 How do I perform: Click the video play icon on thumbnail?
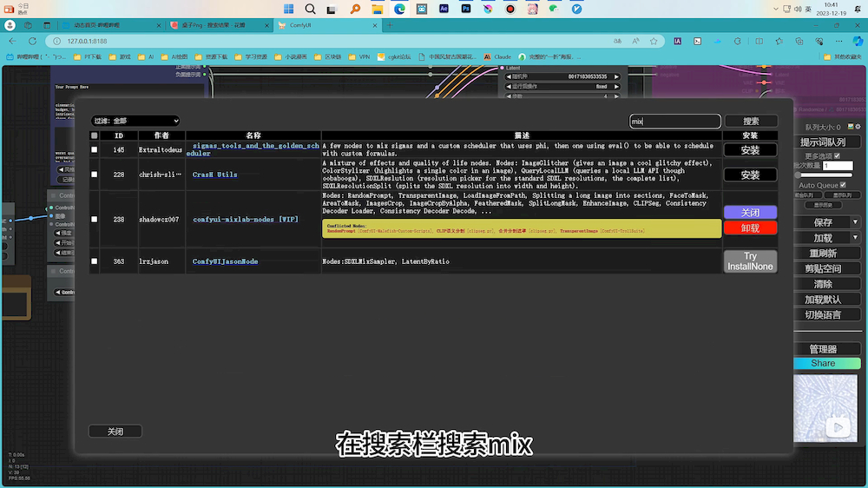click(x=838, y=426)
